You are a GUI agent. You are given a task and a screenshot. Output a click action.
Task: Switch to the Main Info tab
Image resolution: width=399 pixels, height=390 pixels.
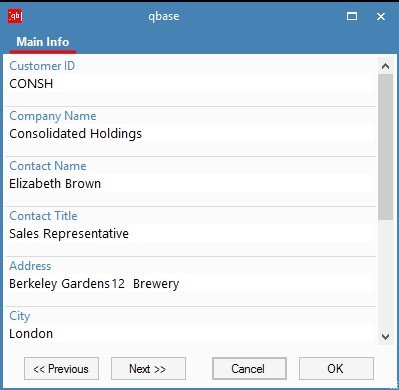(43, 42)
